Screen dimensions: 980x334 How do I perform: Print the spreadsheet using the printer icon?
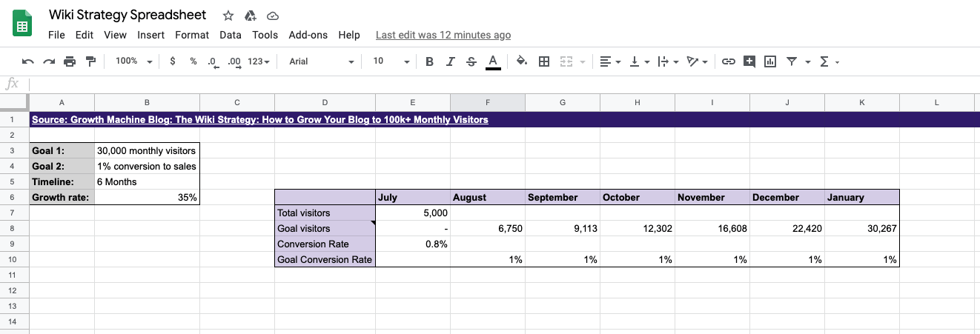click(x=70, y=61)
